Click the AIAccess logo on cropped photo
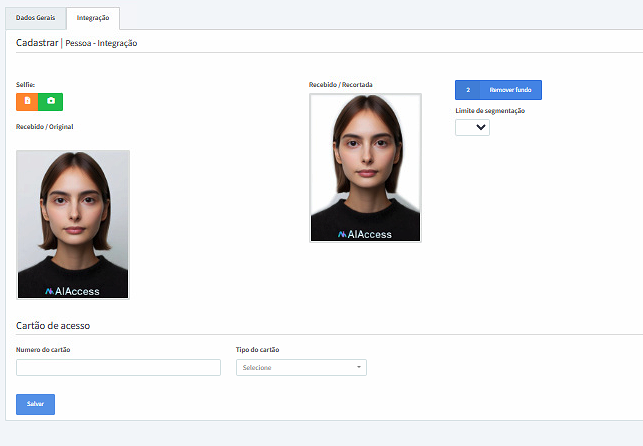The image size is (643, 446). (x=365, y=233)
